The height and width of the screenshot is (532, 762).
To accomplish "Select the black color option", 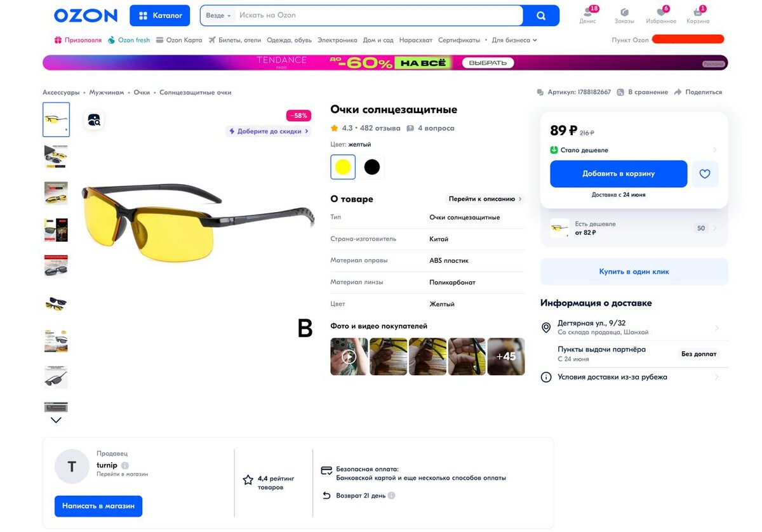I will pos(372,167).
